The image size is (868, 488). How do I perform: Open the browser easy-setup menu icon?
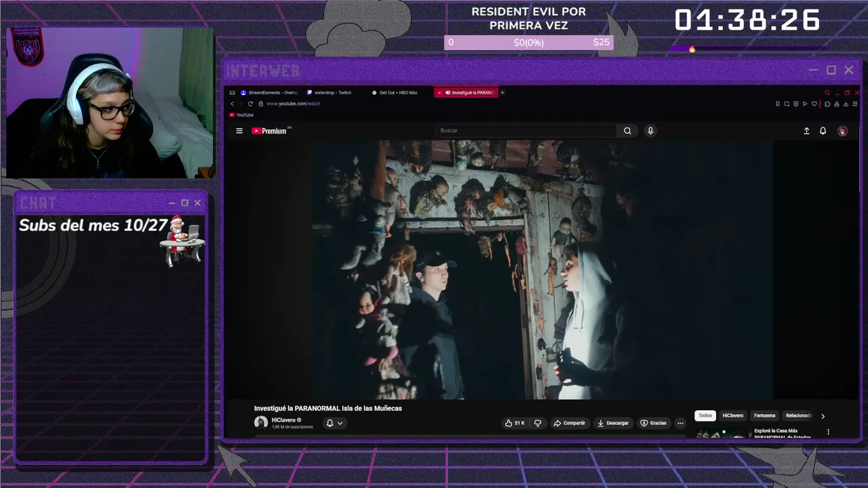point(855,104)
